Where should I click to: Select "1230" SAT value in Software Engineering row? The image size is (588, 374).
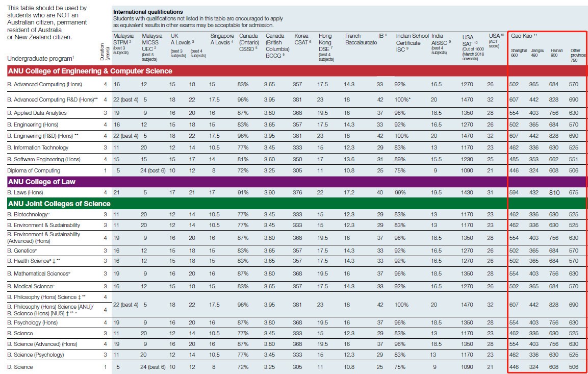[467, 159]
